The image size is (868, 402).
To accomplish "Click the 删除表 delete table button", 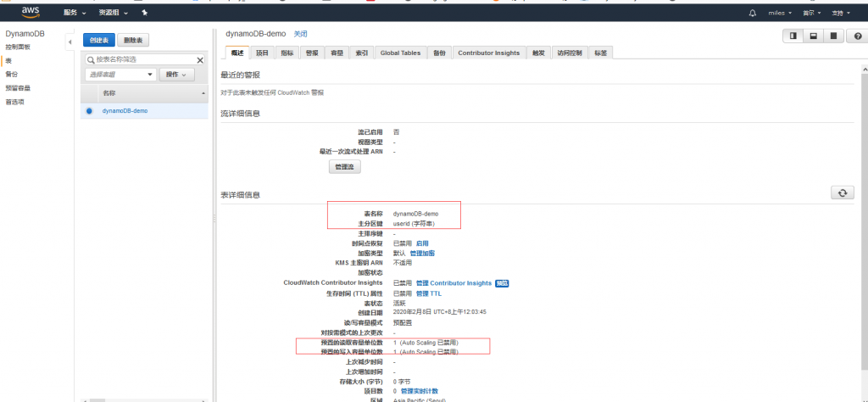I will point(133,40).
